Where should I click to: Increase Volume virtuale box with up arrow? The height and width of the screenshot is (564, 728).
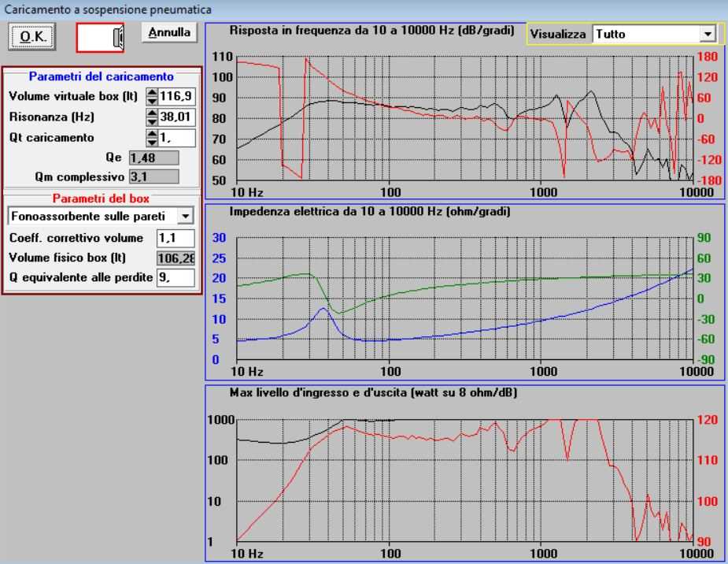pos(152,92)
